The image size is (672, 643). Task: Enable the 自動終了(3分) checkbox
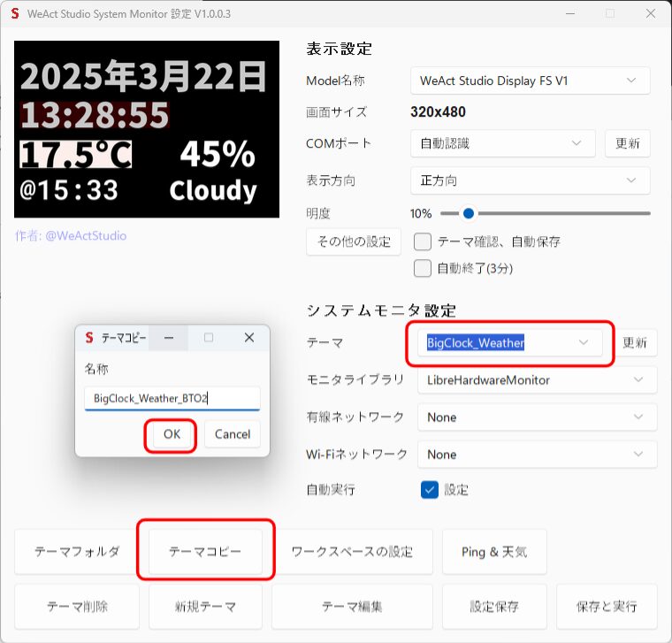click(x=423, y=268)
